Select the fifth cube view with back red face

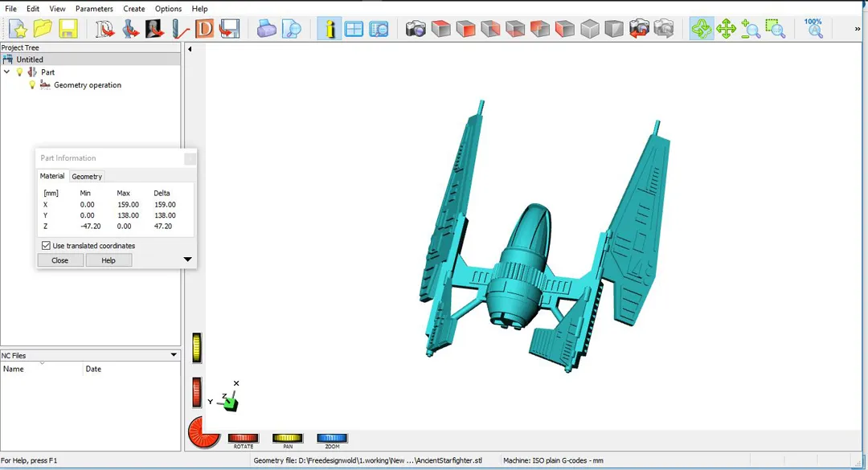pyautogui.click(x=540, y=29)
